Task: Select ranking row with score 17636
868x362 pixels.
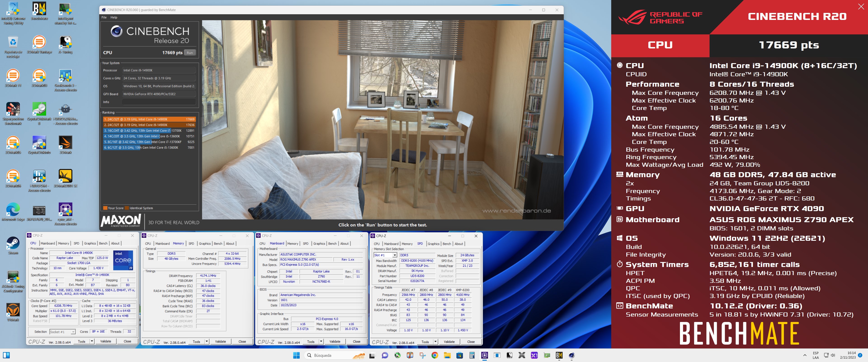Action: (x=149, y=125)
